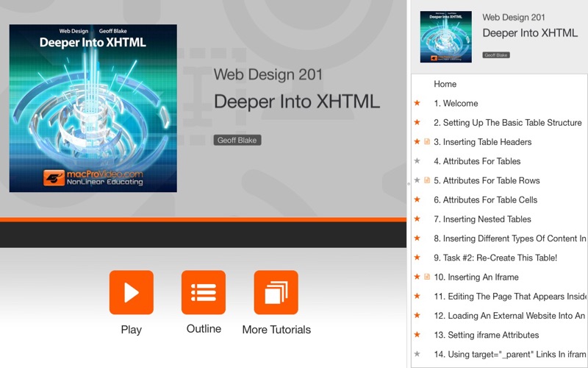Image resolution: width=588 pixels, height=368 pixels.
Task: Toggle star beside 12. Loading An External Website
Action: click(417, 316)
